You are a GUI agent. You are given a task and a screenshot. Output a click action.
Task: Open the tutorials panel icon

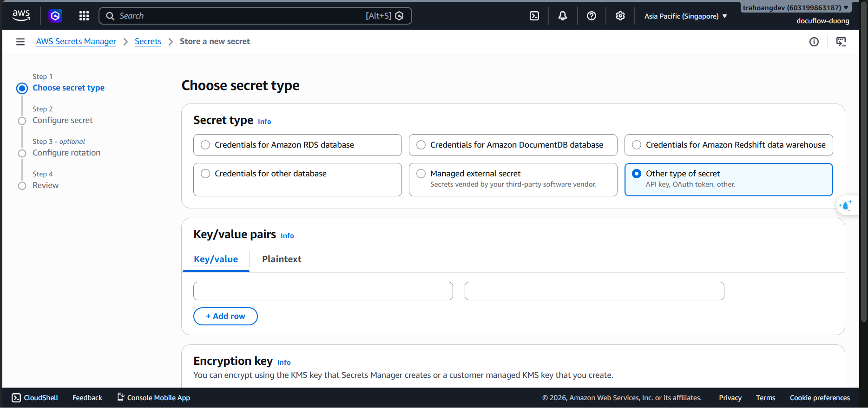pyautogui.click(x=841, y=42)
